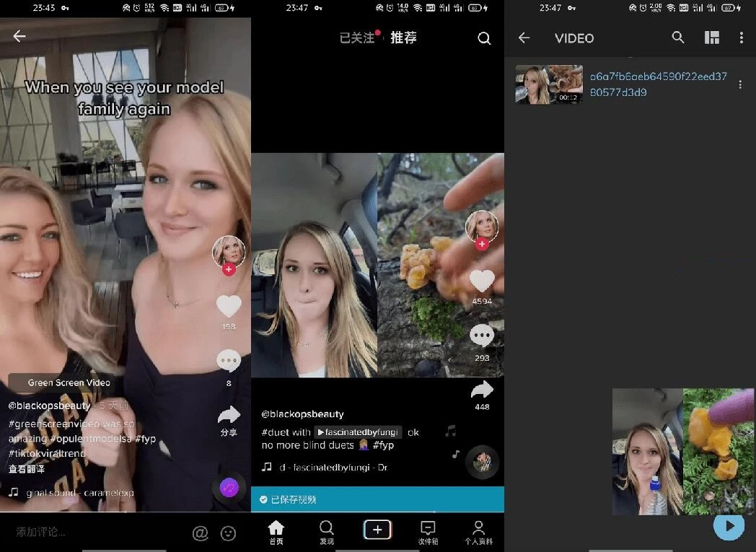Image resolution: width=756 pixels, height=552 pixels.
Task: Open the fascinatedbyfungi duet link
Action: (358, 432)
